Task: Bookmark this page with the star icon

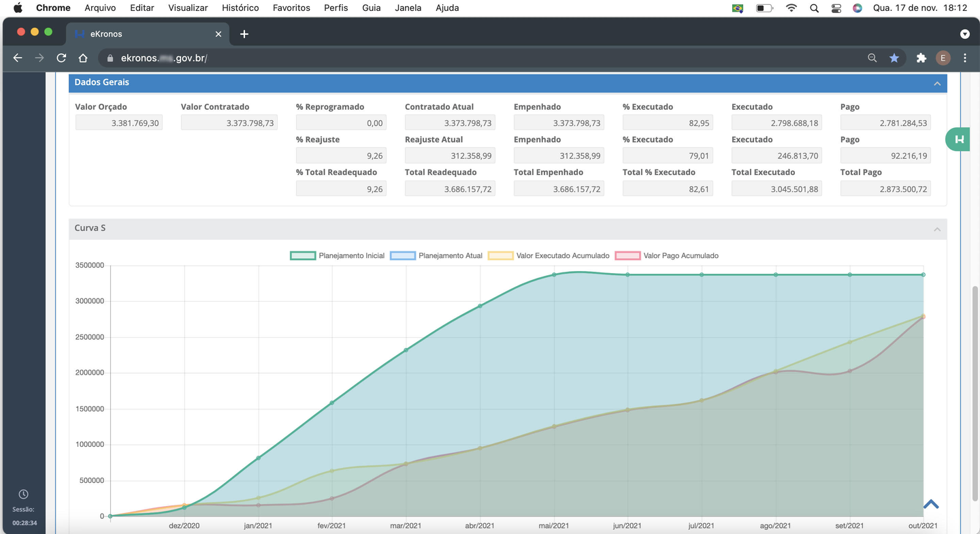Action: point(894,58)
